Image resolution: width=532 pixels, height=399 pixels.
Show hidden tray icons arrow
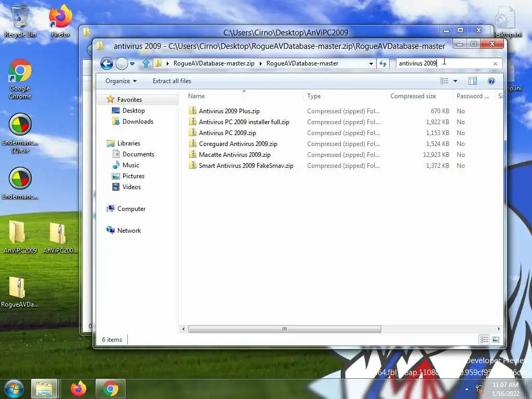pyautogui.click(x=467, y=389)
